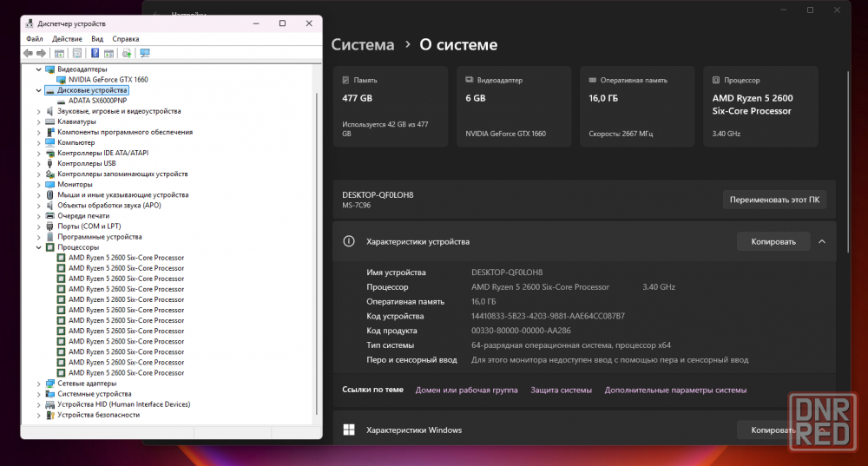Click the Settings window vertical scrollbar

click(x=847, y=162)
